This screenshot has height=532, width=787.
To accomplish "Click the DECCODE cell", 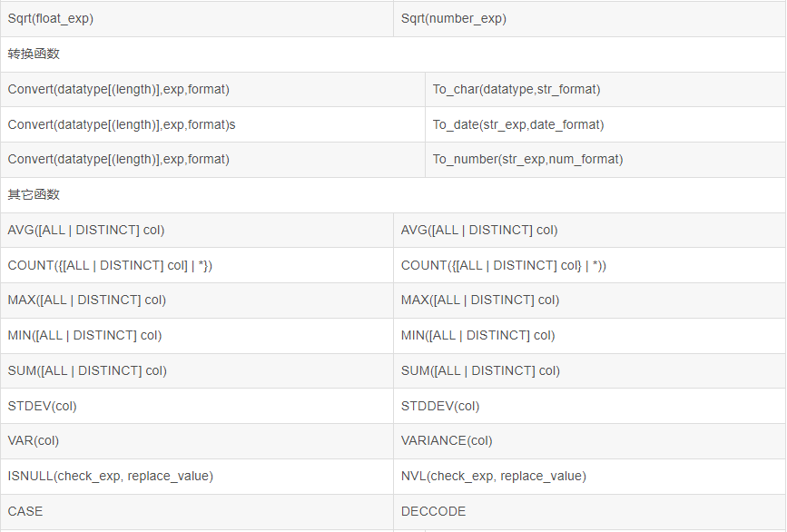I will (x=433, y=511).
